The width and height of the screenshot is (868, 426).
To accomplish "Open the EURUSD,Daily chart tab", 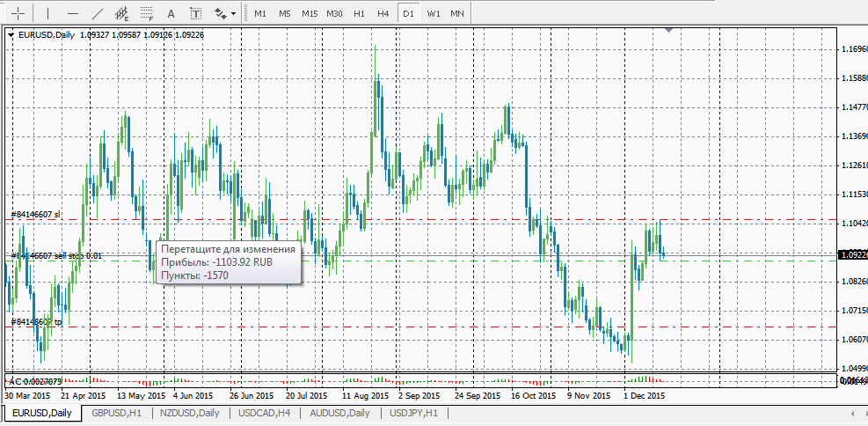I will (42, 413).
